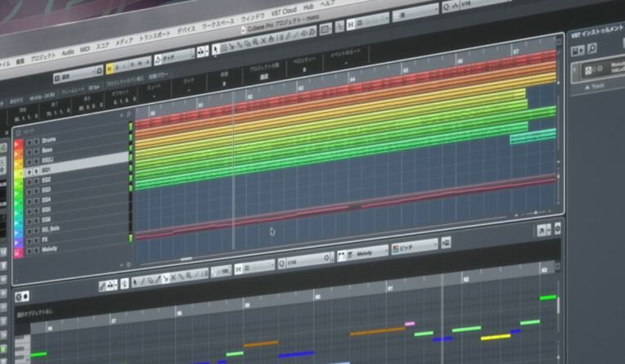Click the green EG3 track color strip

click(x=18, y=193)
